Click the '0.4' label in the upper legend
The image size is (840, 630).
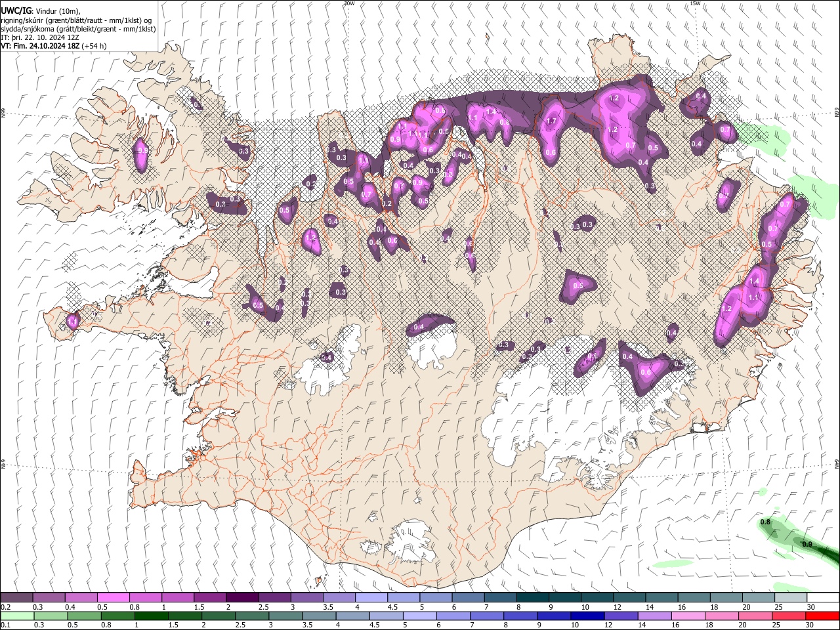pos(70,607)
